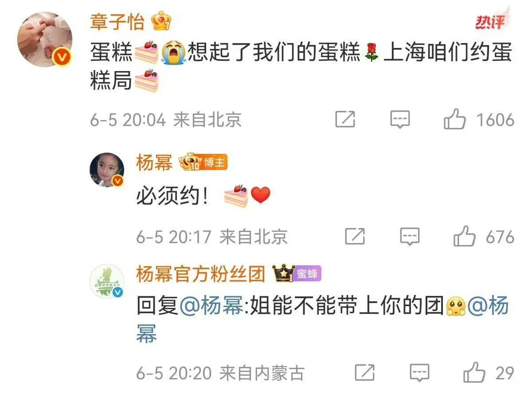Tap the 蜜蜂 badge next to fan club
Image resolution: width=532 pixels, height=398 pixels.
(307, 275)
